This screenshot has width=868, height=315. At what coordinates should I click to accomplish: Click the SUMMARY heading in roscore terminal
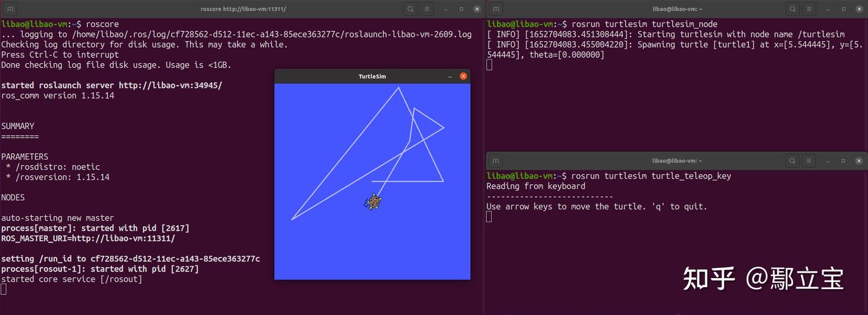17,126
